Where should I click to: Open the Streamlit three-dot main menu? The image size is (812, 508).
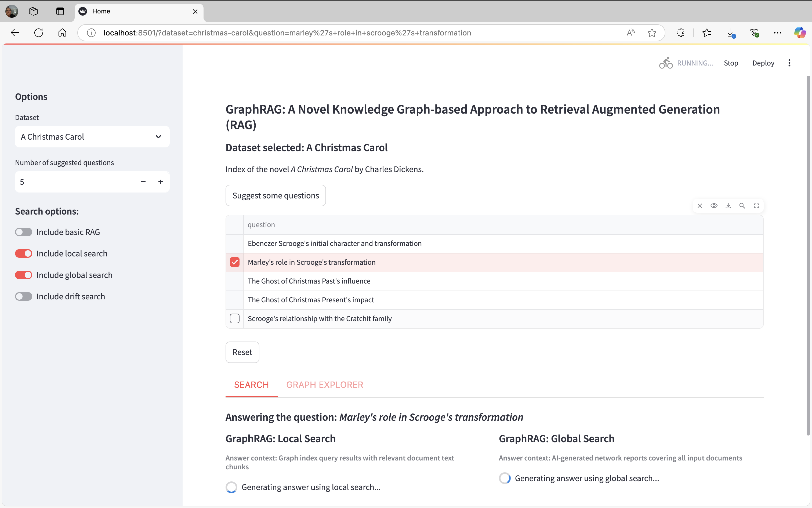[x=789, y=63]
